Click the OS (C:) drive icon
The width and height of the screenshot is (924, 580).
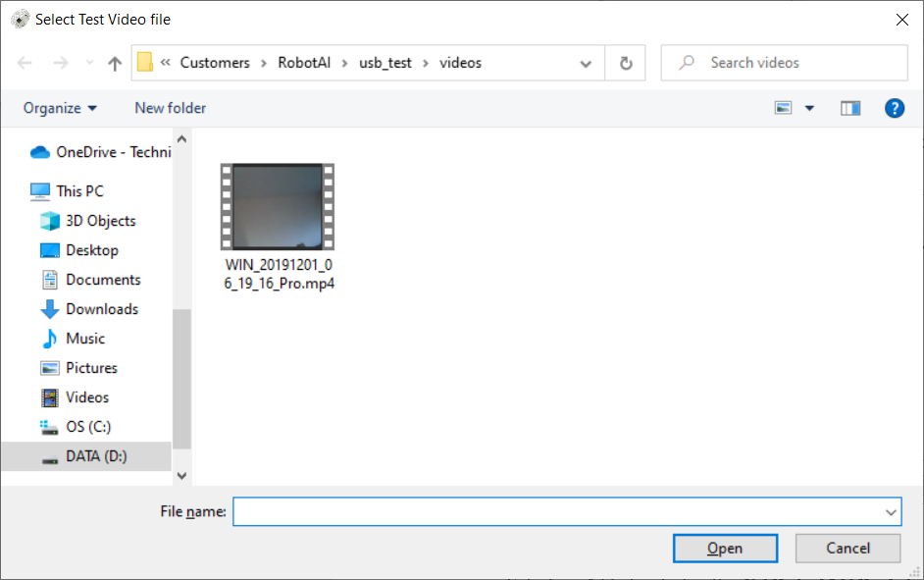[49, 427]
